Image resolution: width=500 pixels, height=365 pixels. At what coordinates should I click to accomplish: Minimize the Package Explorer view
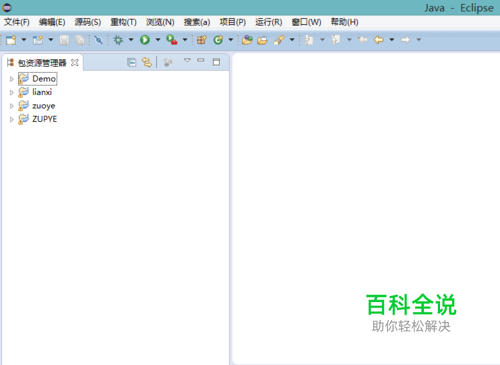point(201,60)
